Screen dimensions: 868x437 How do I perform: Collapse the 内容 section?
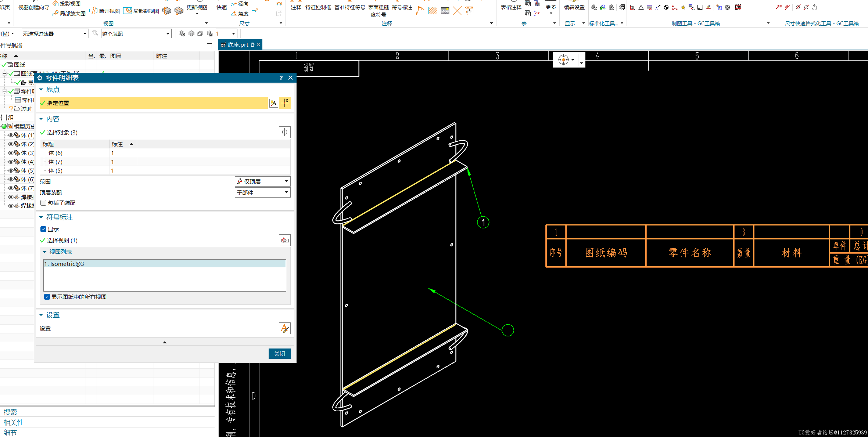(41, 119)
